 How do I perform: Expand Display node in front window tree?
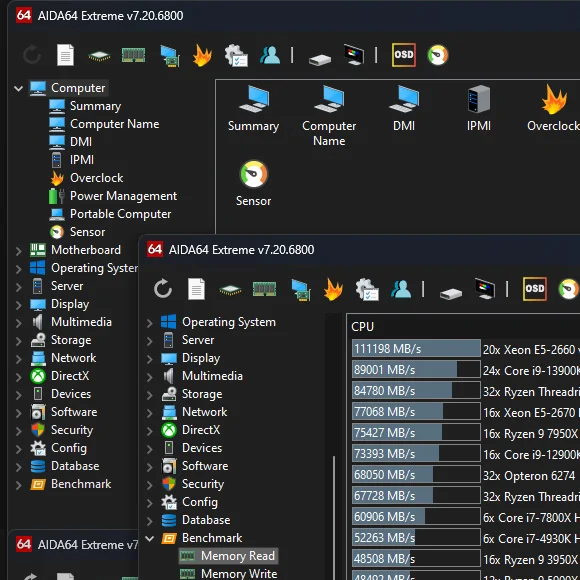point(149,359)
